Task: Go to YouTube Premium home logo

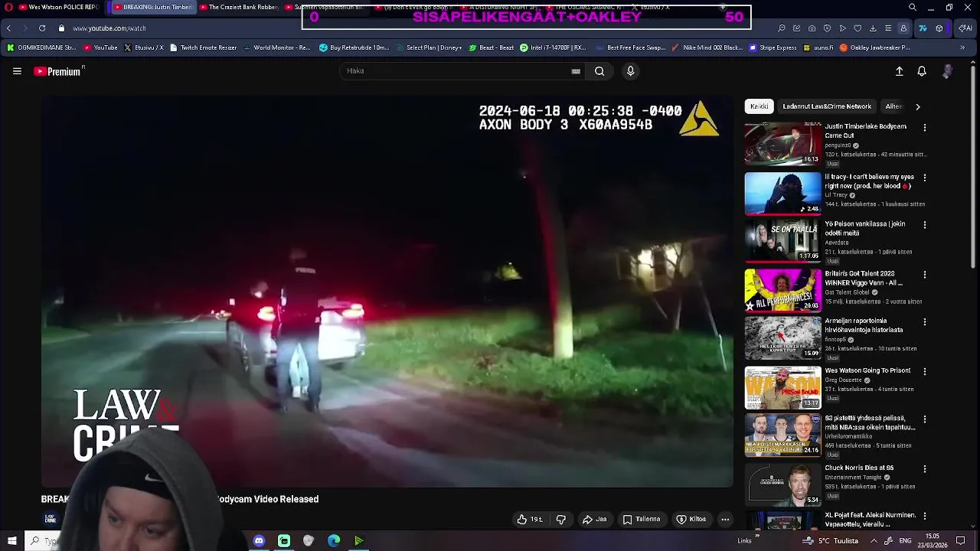Action: click(57, 71)
